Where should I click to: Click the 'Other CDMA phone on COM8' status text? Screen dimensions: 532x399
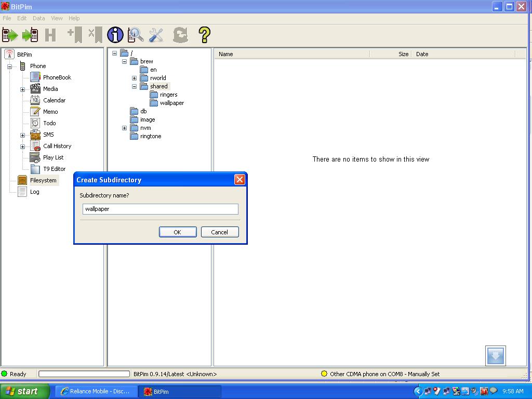[x=385, y=374]
